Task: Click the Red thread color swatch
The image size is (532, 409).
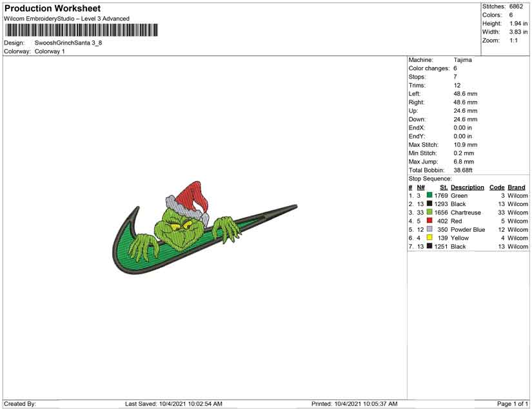Action: tap(429, 220)
